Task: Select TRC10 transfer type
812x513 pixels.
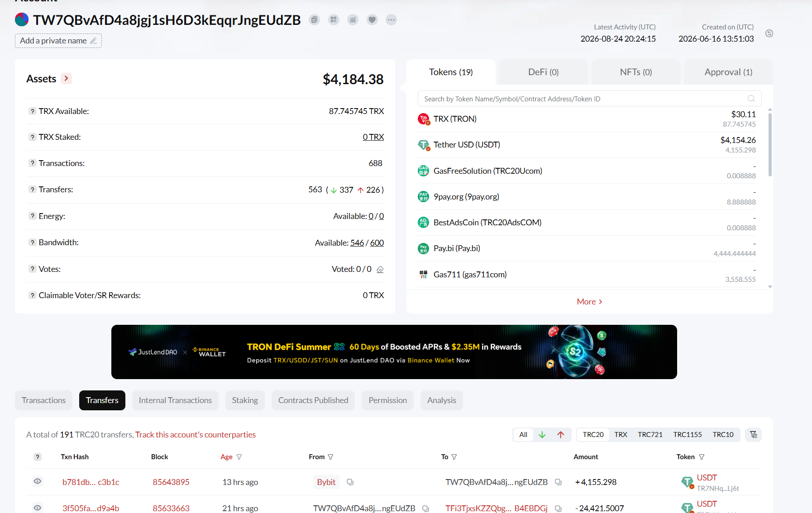Action: tap(723, 435)
